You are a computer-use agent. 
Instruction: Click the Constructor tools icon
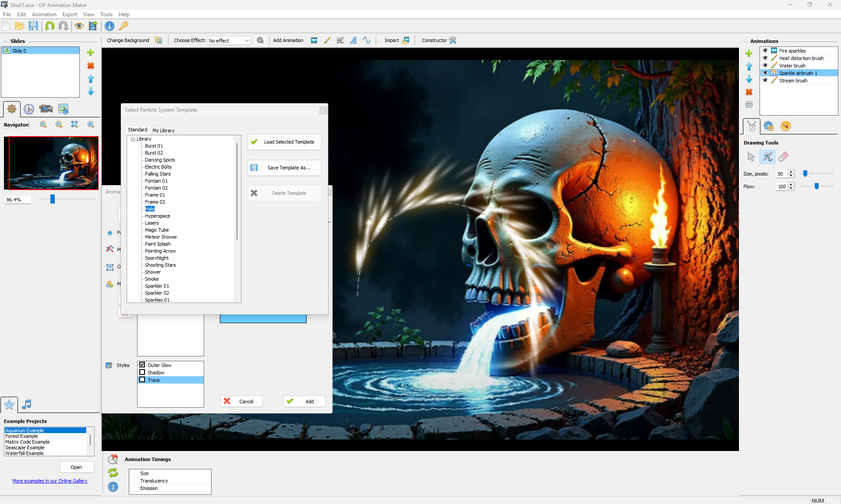click(x=453, y=40)
